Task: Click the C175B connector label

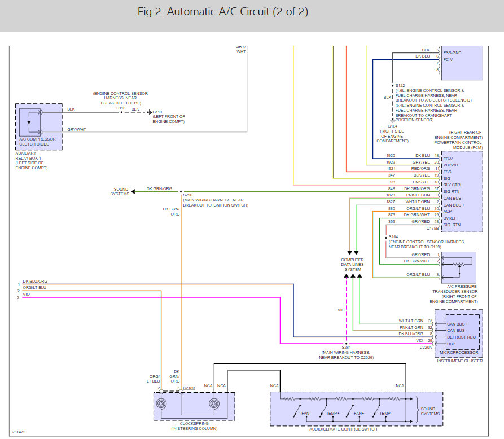Action: 433,229
